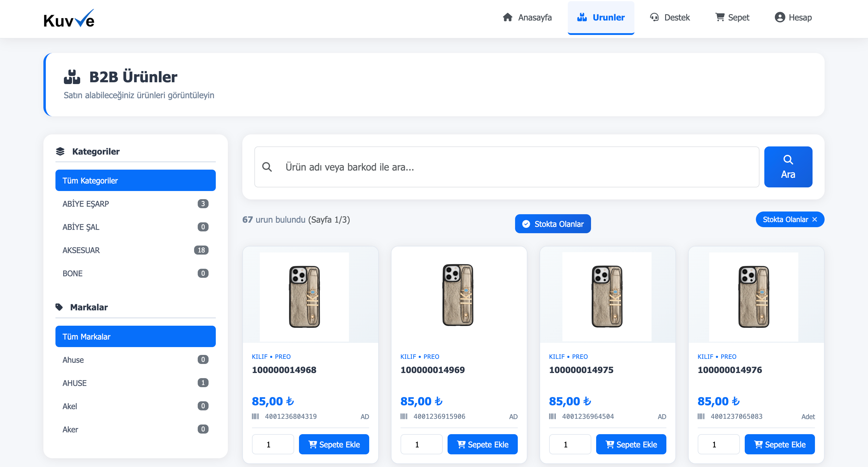The width and height of the screenshot is (868, 467).
Task: Click the Kuvve logo
Action: coord(68,19)
